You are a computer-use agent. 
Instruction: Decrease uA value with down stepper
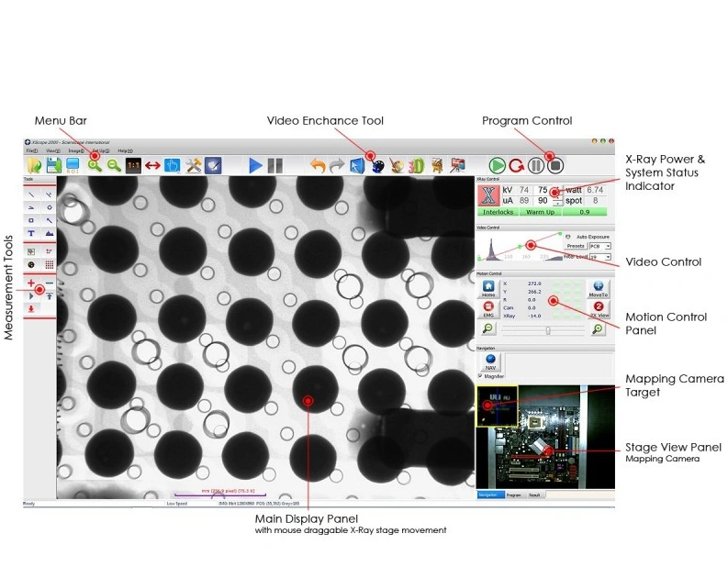(557, 204)
